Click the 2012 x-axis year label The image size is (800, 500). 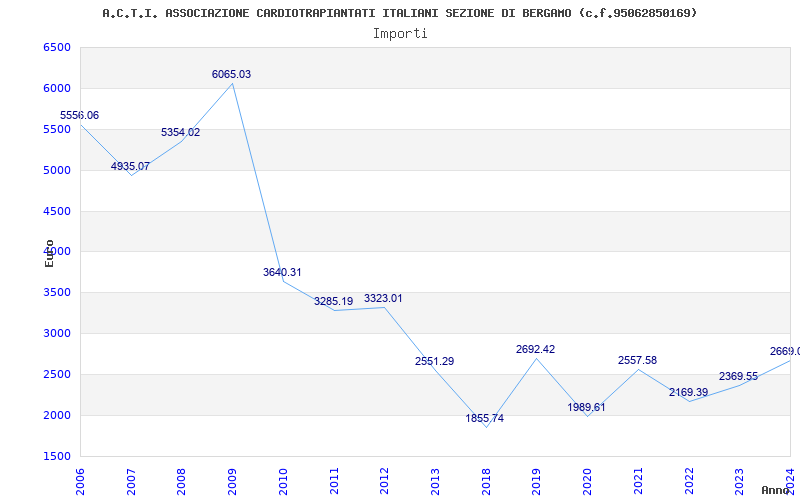(x=384, y=481)
